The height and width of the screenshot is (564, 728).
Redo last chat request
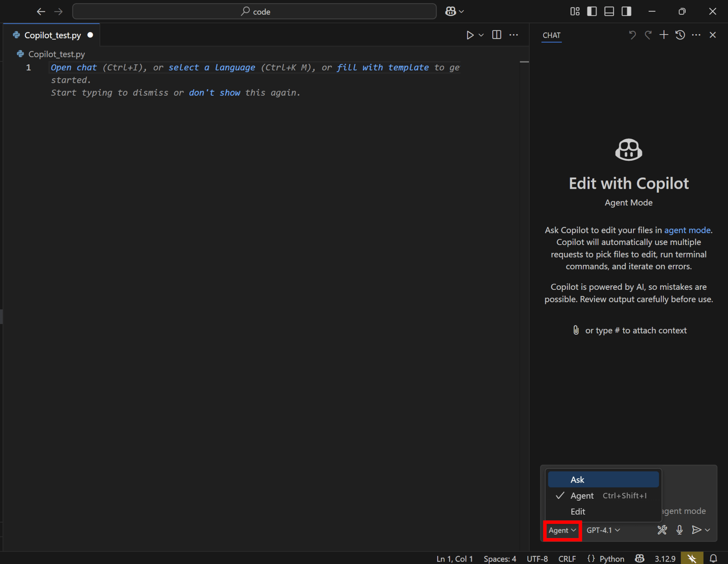coord(648,35)
